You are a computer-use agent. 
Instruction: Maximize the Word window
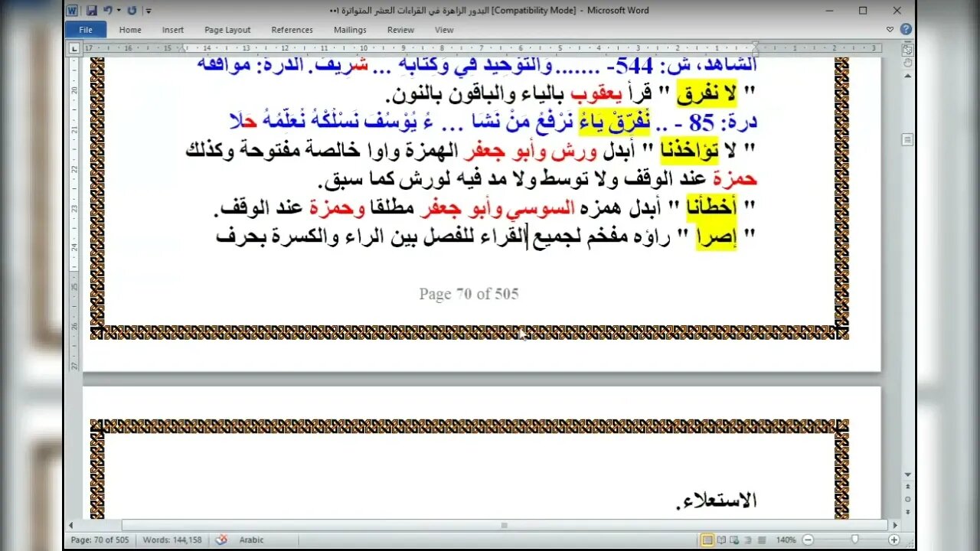coord(863,11)
